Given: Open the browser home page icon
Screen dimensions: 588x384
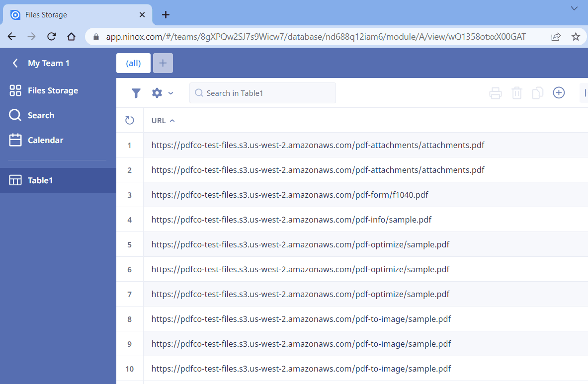Looking at the screenshot, I should click(71, 36).
